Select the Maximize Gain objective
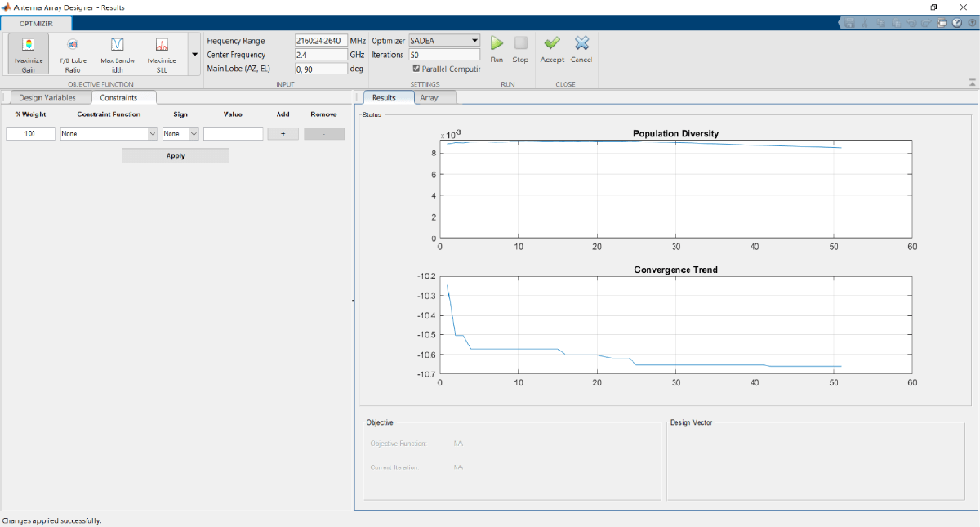 click(29, 54)
